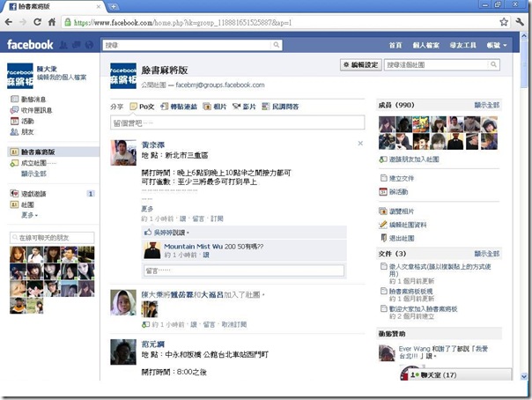Open Chrome wrench settings menu
The image size is (532, 400).
[x=520, y=22]
